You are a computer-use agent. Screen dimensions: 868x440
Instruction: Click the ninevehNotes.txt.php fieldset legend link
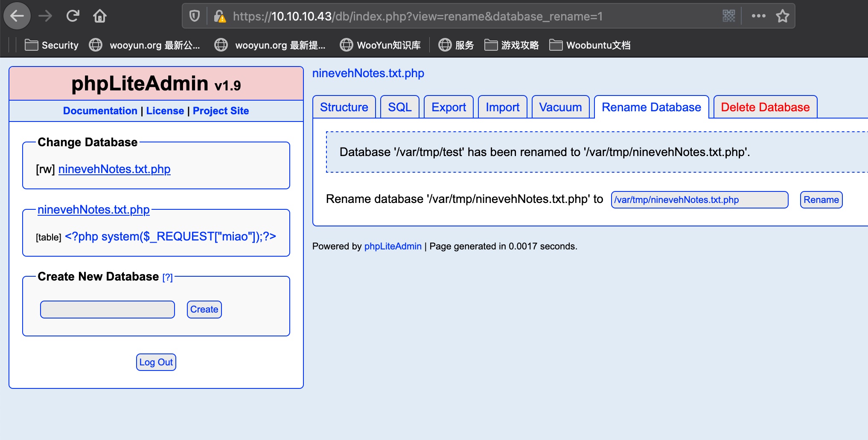click(93, 210)
